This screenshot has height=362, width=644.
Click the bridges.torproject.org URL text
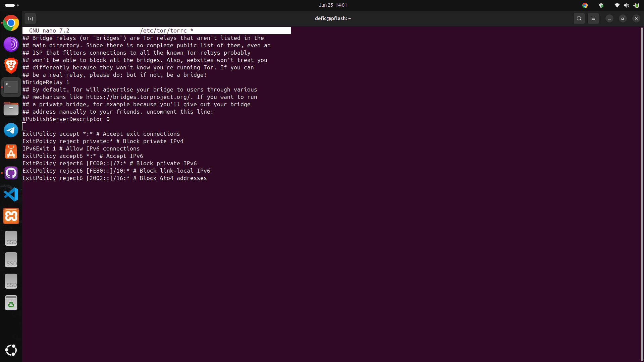pos(138,97)
